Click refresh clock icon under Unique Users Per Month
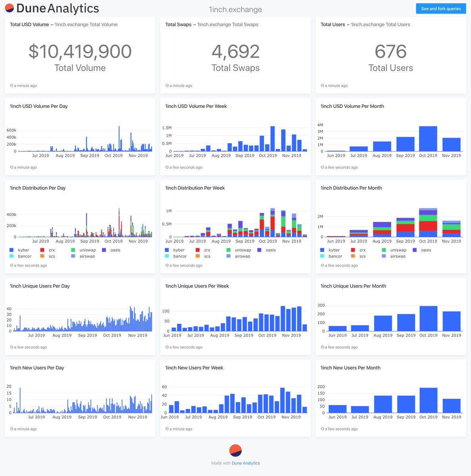The height and width of the screenshot is (476, 471). pos(322,347)
